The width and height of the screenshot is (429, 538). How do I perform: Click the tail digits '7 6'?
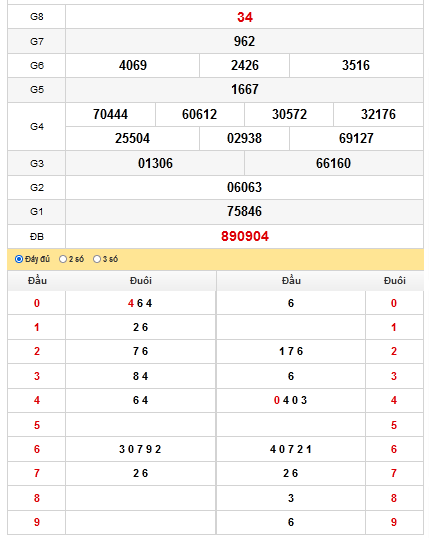[x=140, y=351]
